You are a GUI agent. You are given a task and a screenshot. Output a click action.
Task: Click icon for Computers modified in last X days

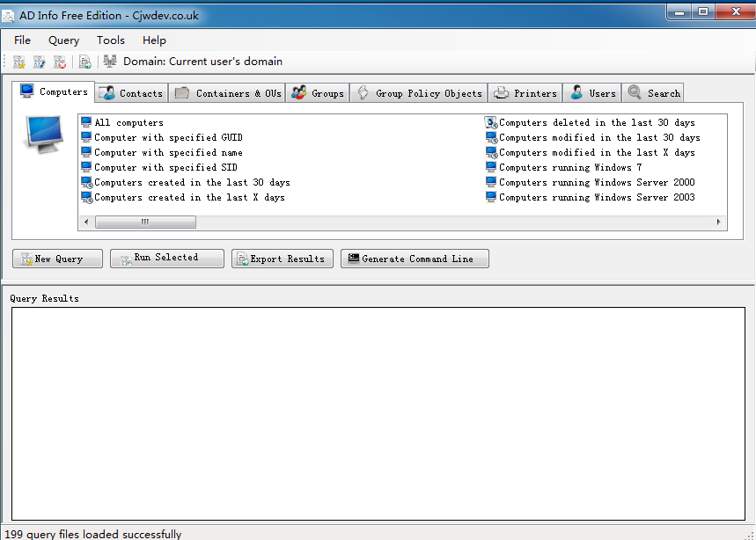point(491,153)
